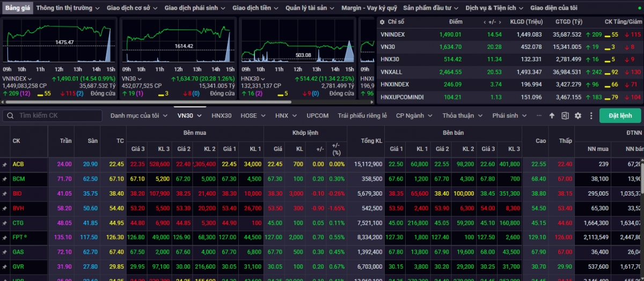This screenshot has width=644, height=281.
Task: Expand Giao dịch tiền menu
Action: coord(255,8)
